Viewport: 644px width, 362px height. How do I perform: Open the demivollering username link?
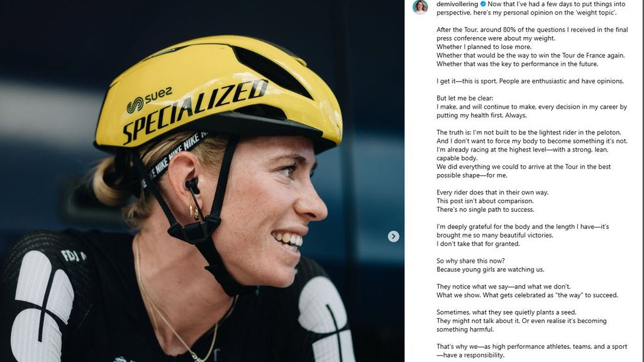point(457,4)
